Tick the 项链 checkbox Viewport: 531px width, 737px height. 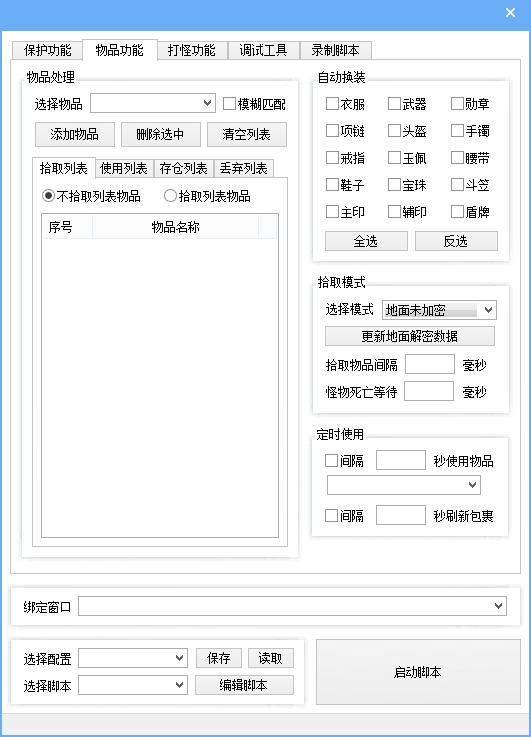(332, 130)
